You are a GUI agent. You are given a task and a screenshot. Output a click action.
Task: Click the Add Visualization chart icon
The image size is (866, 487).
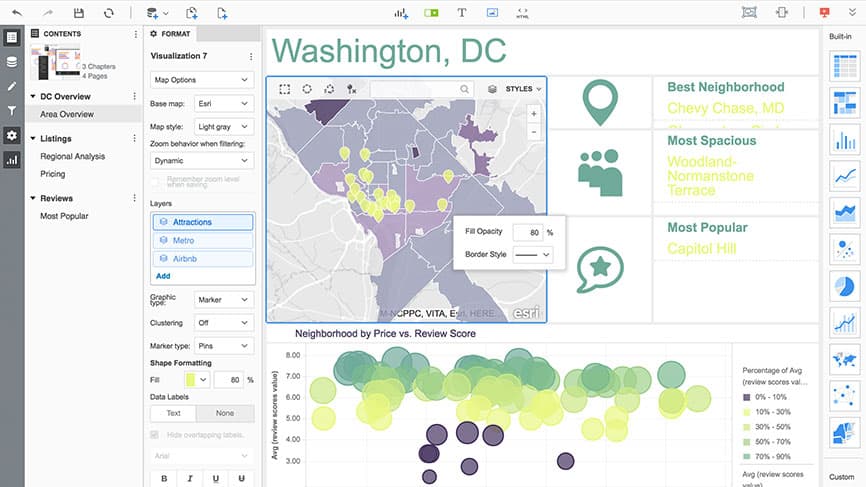tap(401, 13)
